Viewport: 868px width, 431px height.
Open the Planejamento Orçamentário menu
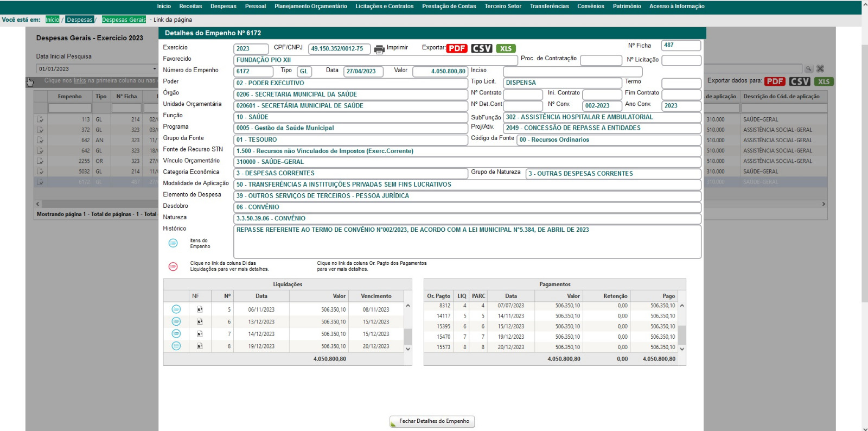[x=310, y=7]
